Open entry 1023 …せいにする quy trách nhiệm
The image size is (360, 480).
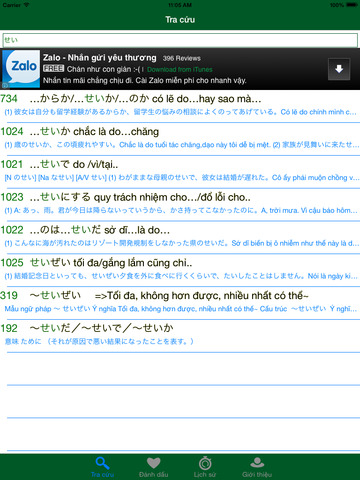180,204
